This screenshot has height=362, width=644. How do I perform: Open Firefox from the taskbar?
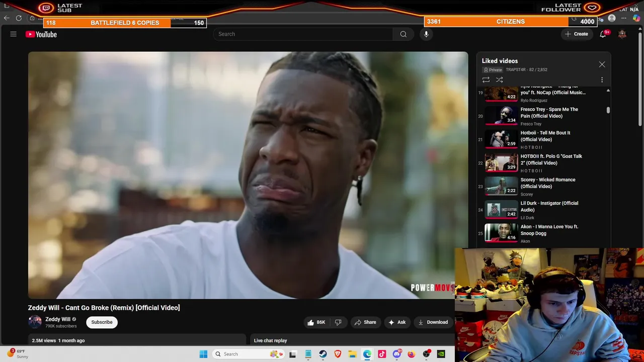(x=412, y=354)
